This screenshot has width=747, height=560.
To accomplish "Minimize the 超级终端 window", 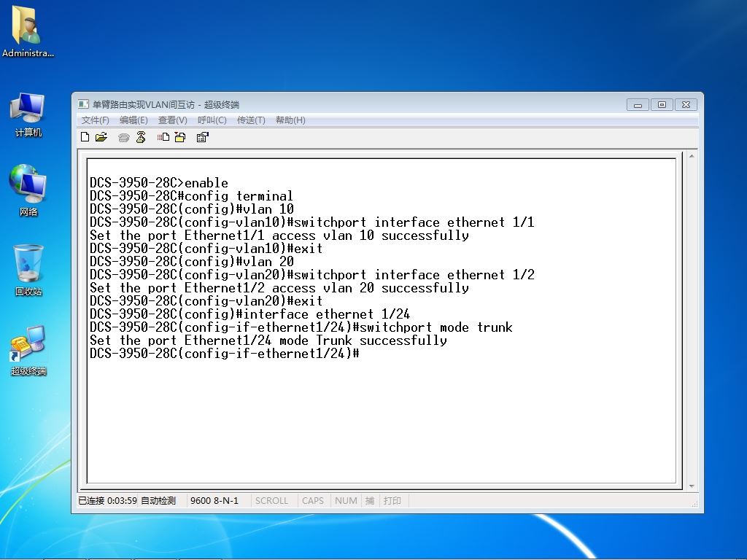I will (638, 104).
